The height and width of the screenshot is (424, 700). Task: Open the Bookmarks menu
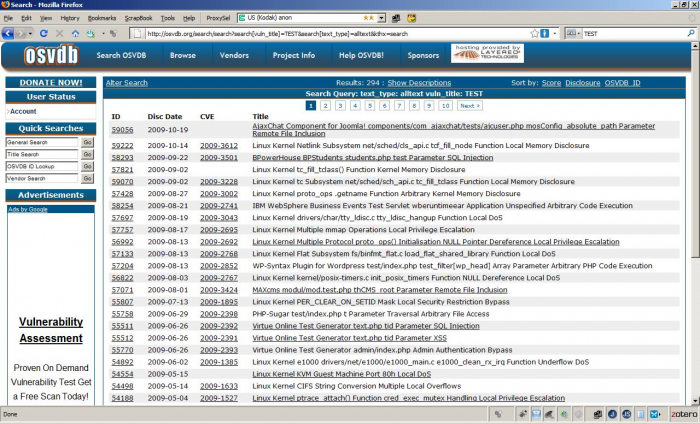pyautogui.click(x=102, y=18)
